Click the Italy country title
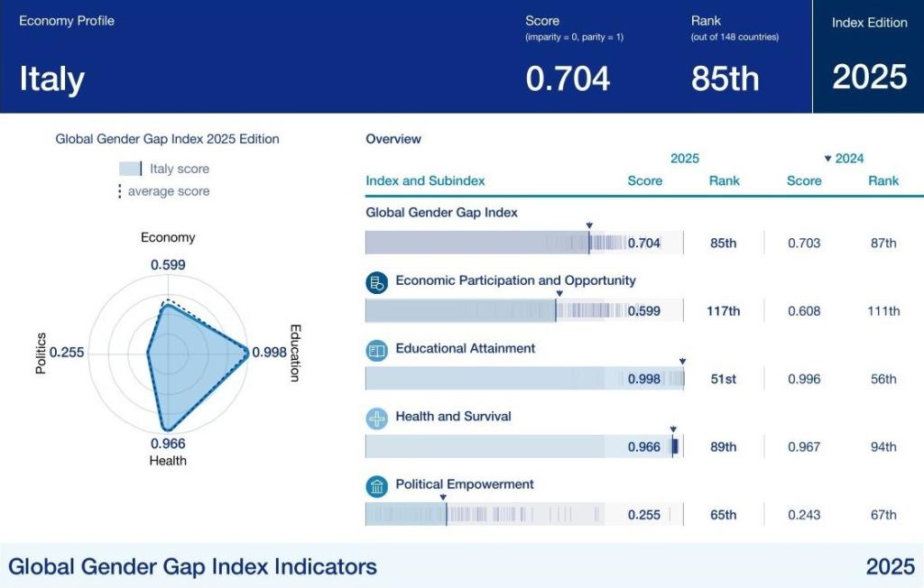 point(51,79)
